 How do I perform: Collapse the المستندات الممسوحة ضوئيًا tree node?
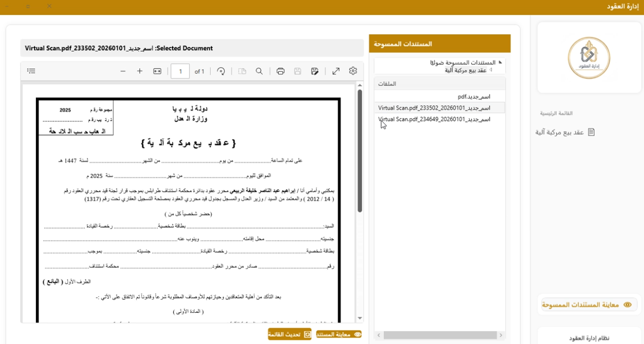click(x=500, y=62)
